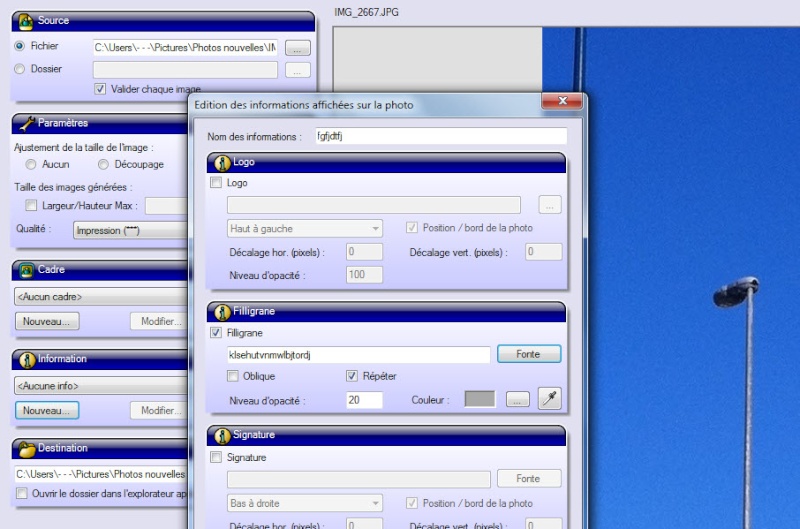The height and width of the screenshot is (529, 800).
Task: Click the IMG_2667.JPG preview image
Action: click(671, 278)
